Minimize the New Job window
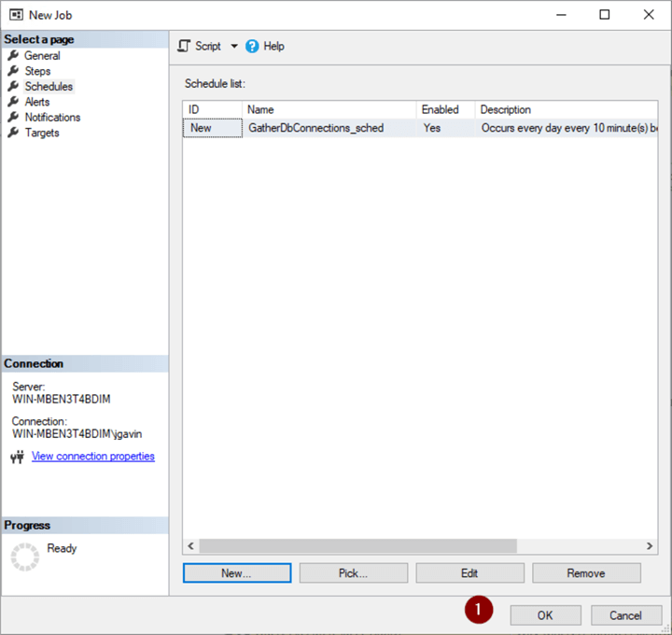 561,15
